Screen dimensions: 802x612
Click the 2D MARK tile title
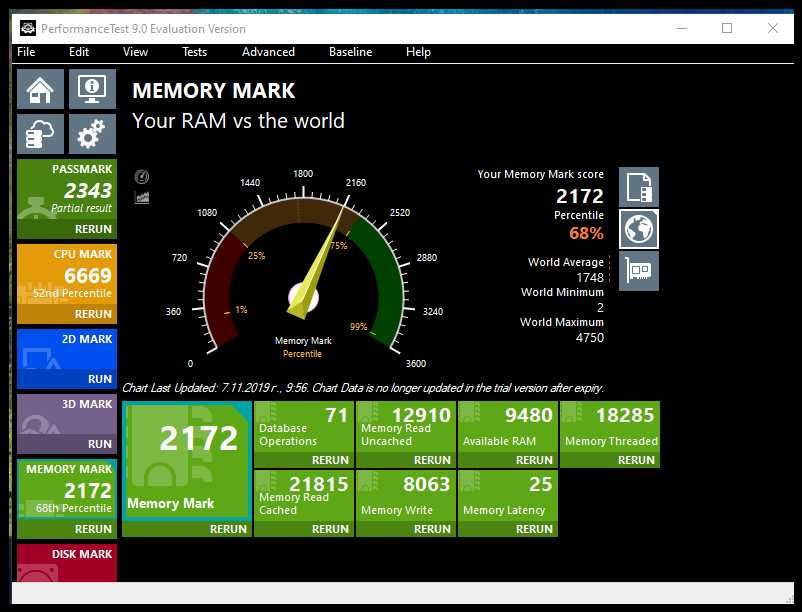click(87, 339)
